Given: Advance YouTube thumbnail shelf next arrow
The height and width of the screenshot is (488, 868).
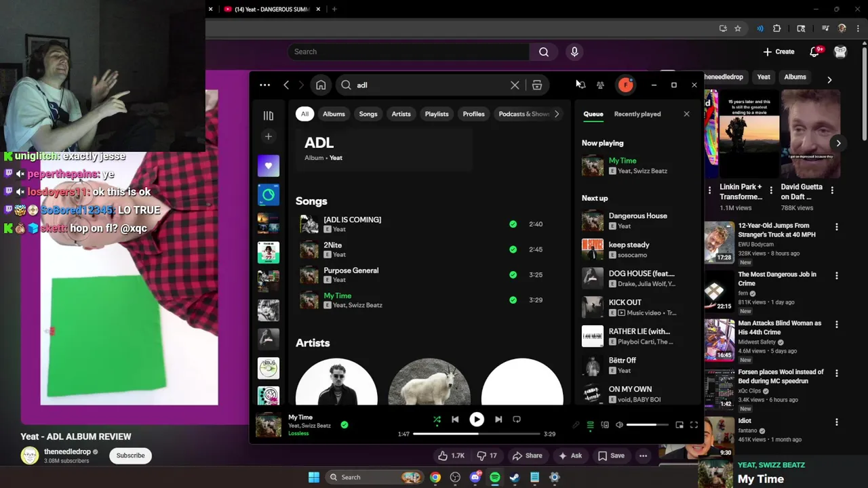Looking at the screenshot, I should point(838,143).
